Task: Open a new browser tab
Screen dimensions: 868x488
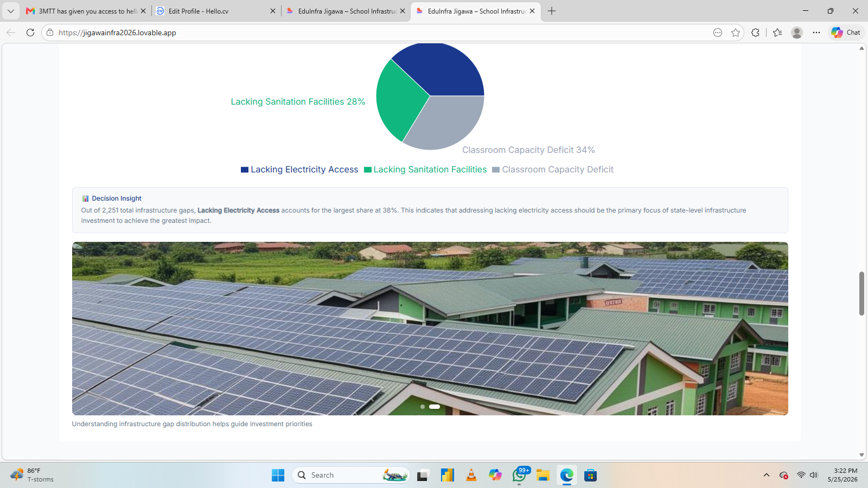Action: (552, 11)
